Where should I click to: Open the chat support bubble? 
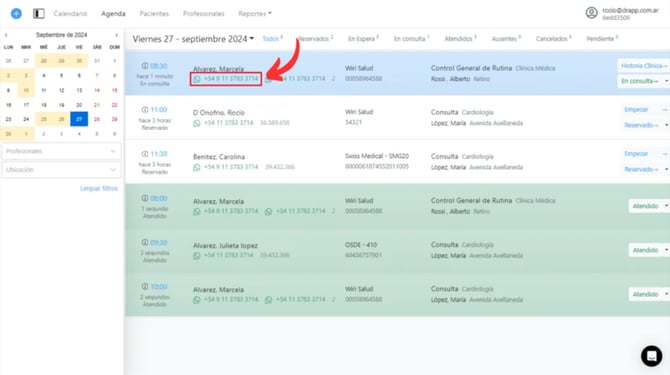(x=651, y=356)
